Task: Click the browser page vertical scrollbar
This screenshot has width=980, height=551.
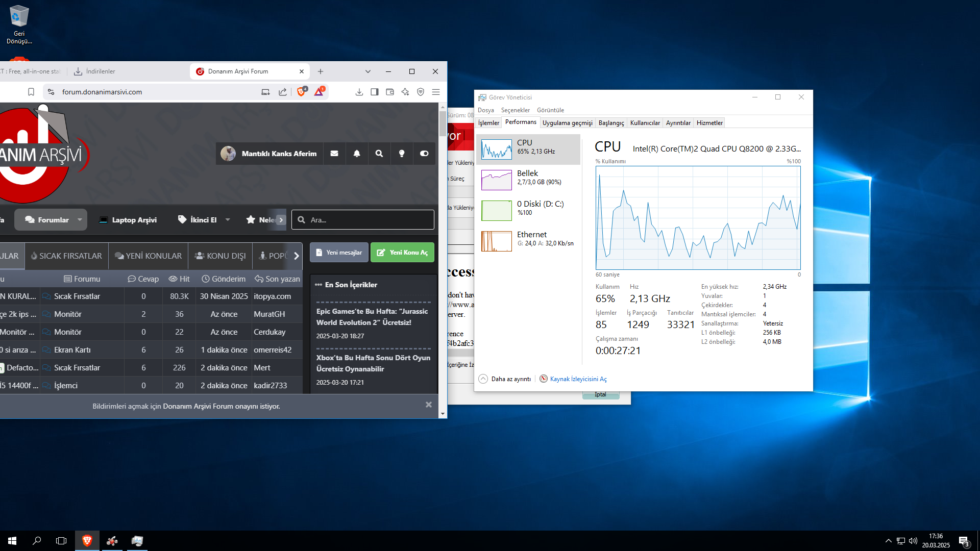Action: pos(443,122)
